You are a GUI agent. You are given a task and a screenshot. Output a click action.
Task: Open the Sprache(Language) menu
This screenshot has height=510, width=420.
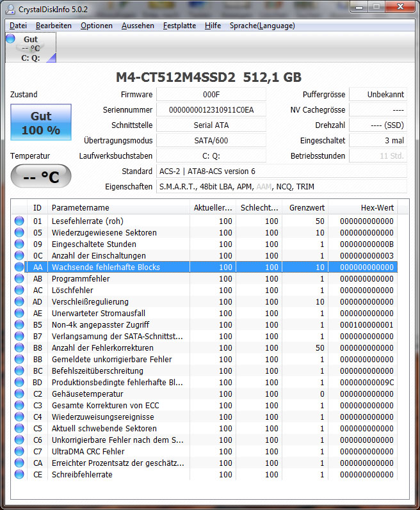[262, 26]
